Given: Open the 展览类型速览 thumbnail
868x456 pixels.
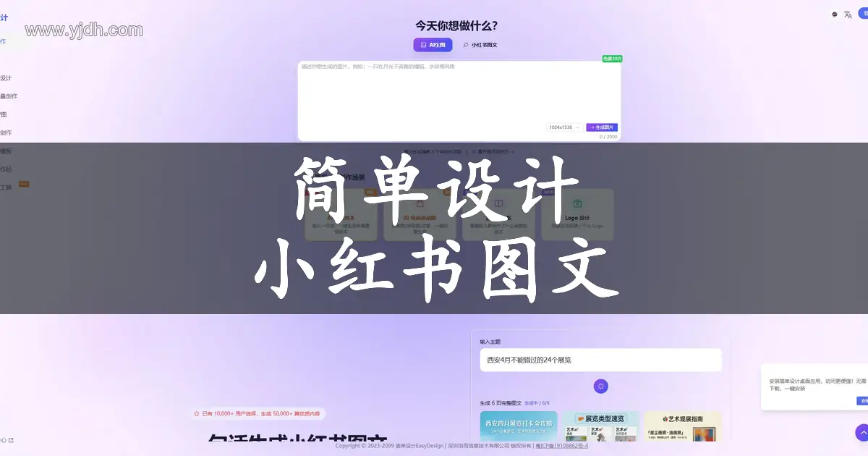Looking at the screenshot, I should tap(600, 426).
